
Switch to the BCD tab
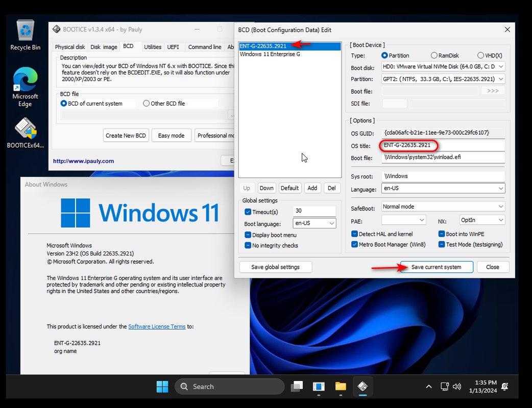tap(128, 46)
